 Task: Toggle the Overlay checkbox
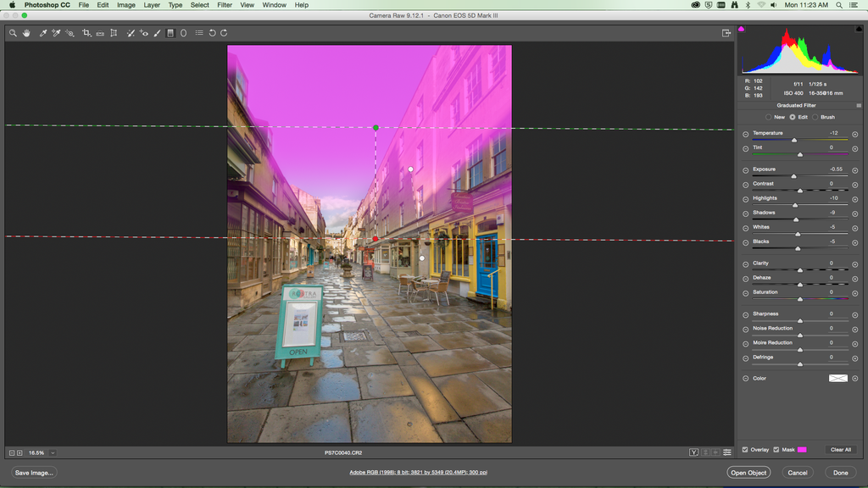(x=745, y=450)
